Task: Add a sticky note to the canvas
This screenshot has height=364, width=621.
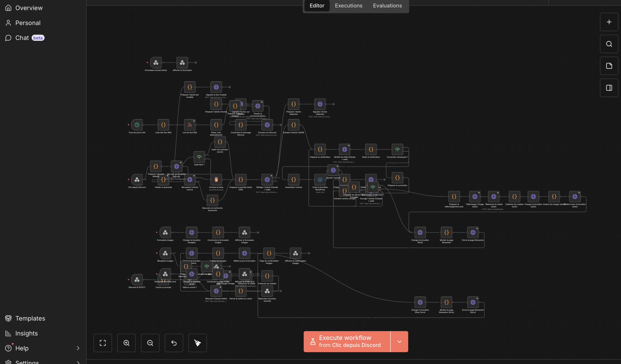Action: pyautogui.click(x=609, y=66)
